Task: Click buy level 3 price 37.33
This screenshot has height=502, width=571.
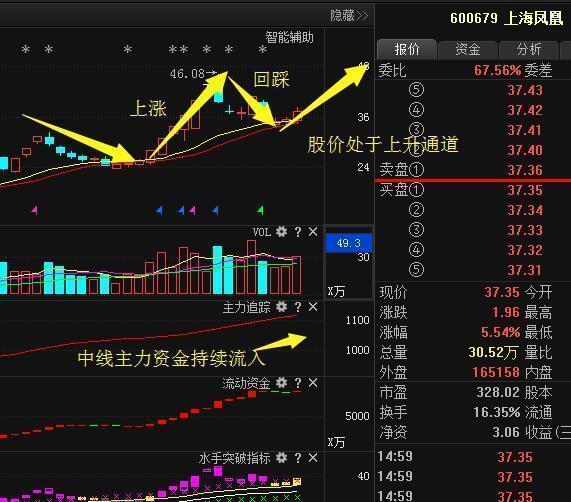Action: (x=525, y=230)
